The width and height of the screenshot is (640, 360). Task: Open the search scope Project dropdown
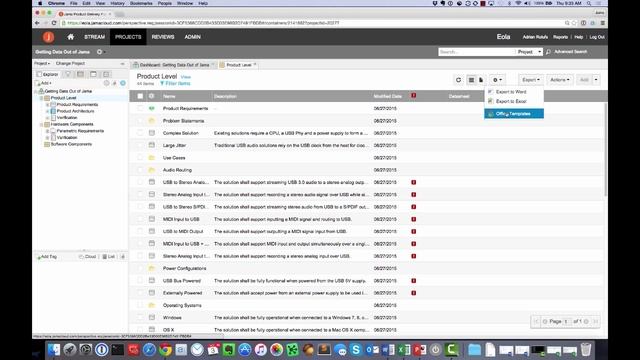click(x=529, y=52)
